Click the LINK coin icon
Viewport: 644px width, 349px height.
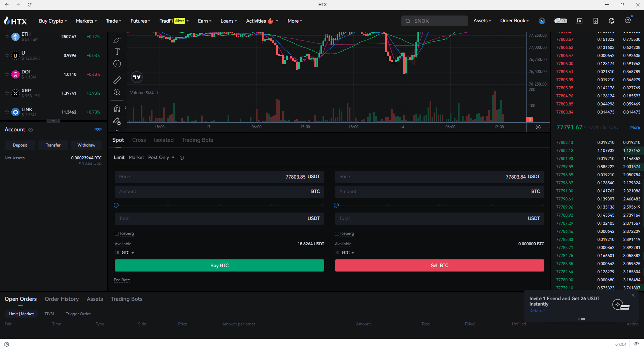pyautogui.click(x=15, y=112)
